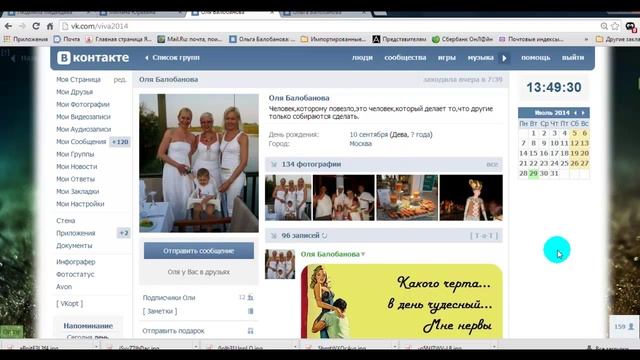Image resolution: width=640 pixels, height=360 pixels.
Task: Open Фотостатус in sidebar
Action: [x=75, y=274]
